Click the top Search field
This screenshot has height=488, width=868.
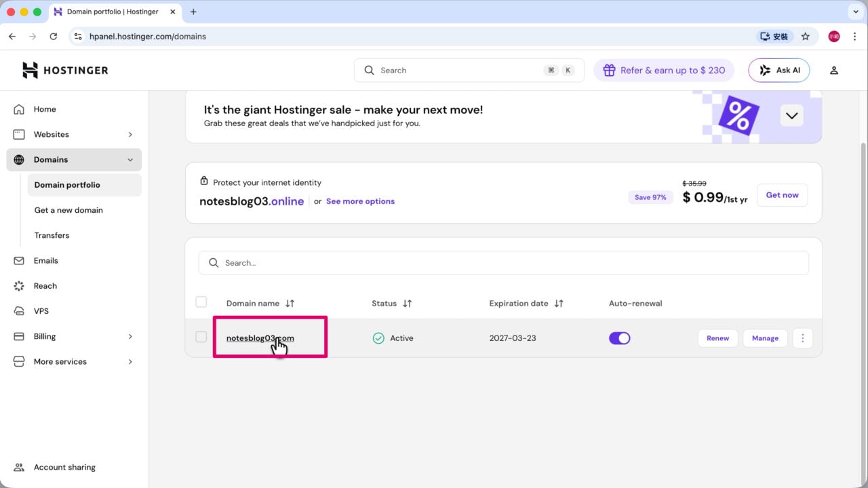[469, 70]
